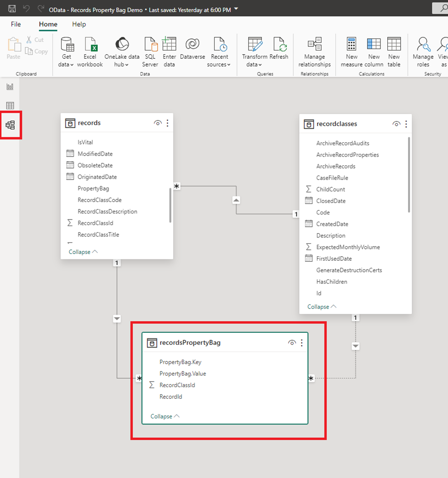Refresh the data queries
Screen dimensions: 448x478
coord(279,49)
